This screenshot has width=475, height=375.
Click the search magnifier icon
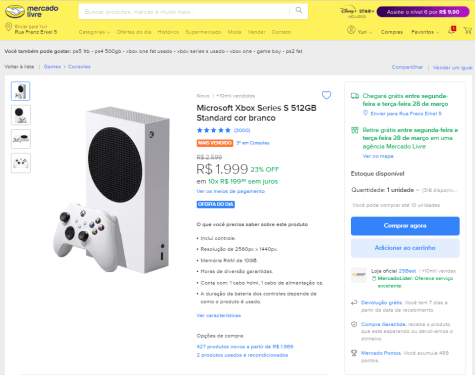pos(299,10)
